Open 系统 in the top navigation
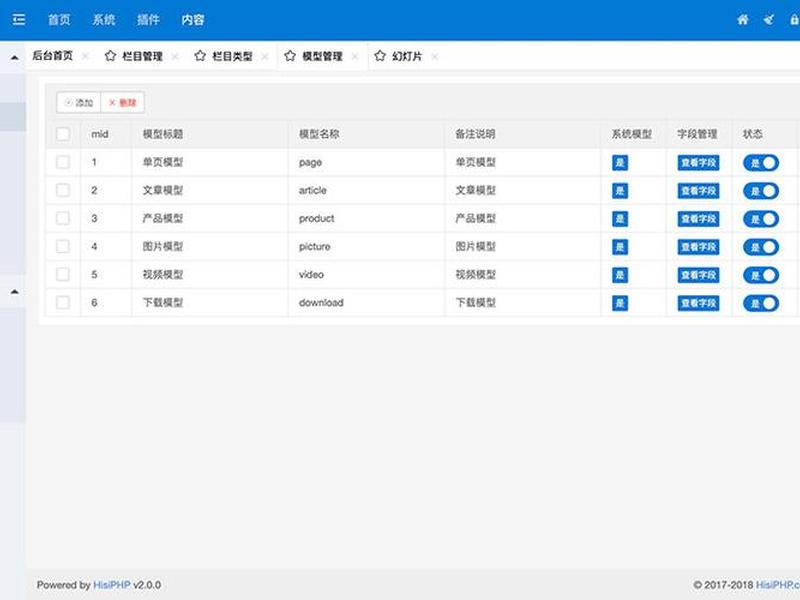 tap(104, 19)
